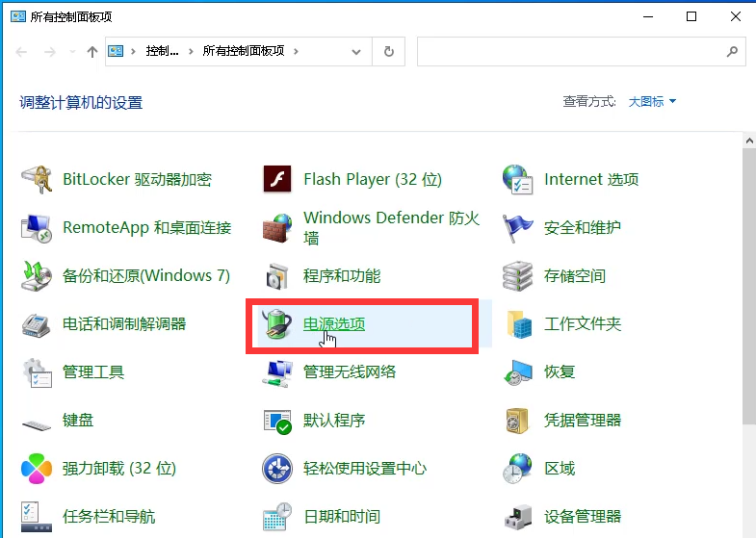Screen dimensions: 756x538
Task: Open the 查看方式 大图标 dropdown
Action: click(x=652, y=101)
